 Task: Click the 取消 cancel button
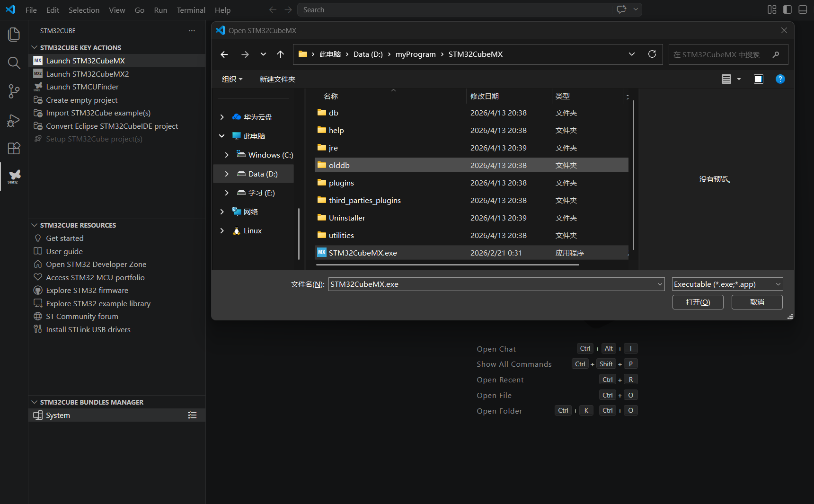point(757,302)
